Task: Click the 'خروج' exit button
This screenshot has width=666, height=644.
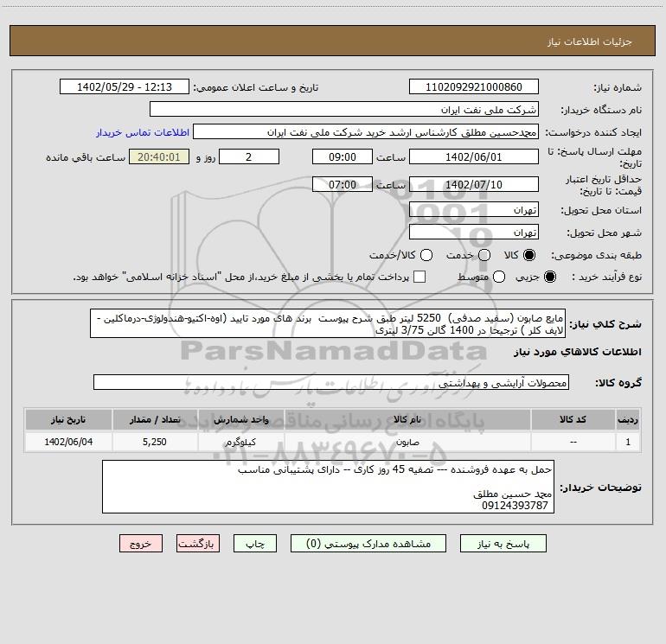Action: point(141,544)
